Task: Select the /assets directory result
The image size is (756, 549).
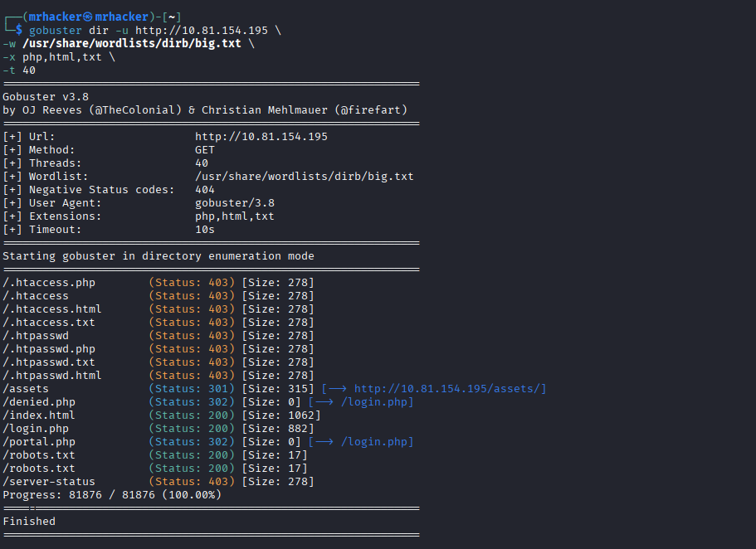Action: click(x=26, y=389)
